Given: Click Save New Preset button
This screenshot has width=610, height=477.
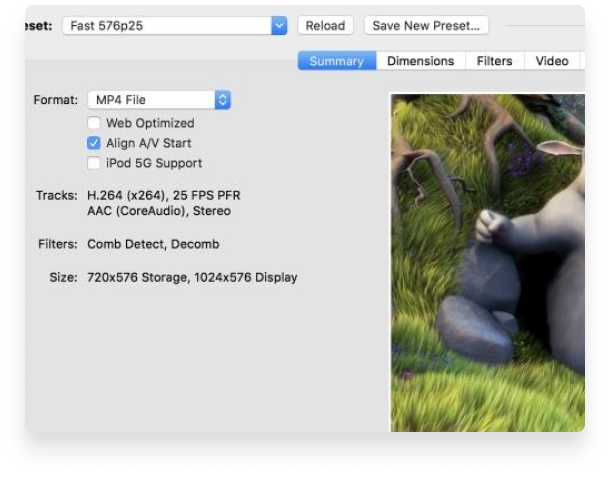Looking at the screenshot, I should [426, 26].
